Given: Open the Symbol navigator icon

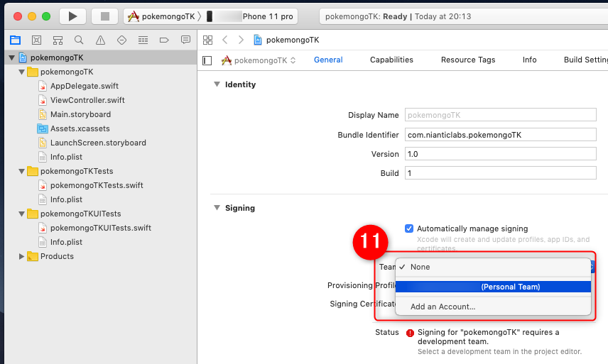Looking at the screenshot, I should tap(58, 40).
